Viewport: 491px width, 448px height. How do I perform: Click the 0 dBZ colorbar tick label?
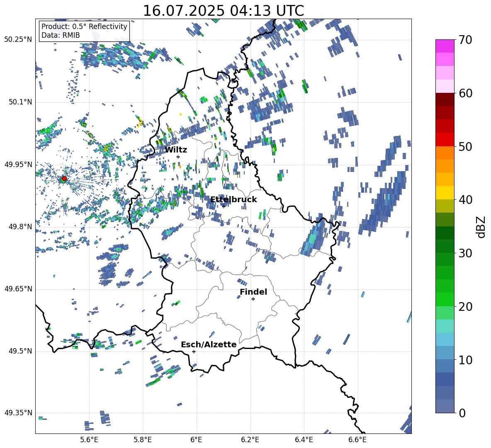point(462,413)
